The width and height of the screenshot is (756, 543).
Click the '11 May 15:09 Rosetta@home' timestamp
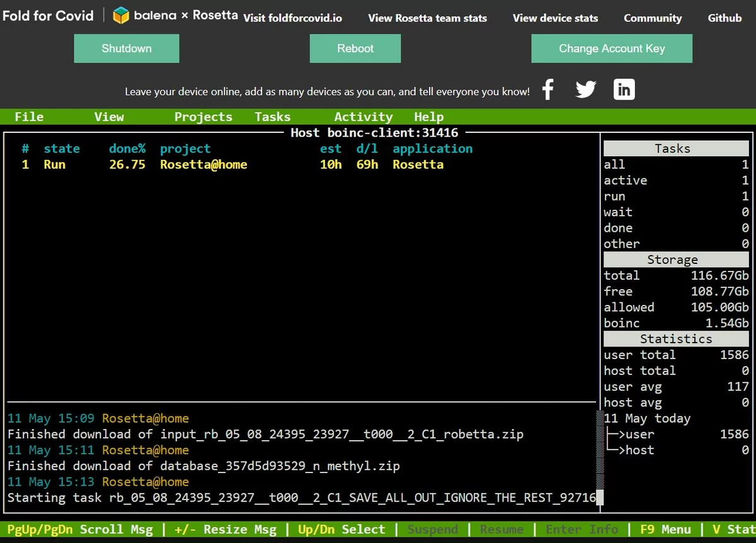tap(98, 418)
